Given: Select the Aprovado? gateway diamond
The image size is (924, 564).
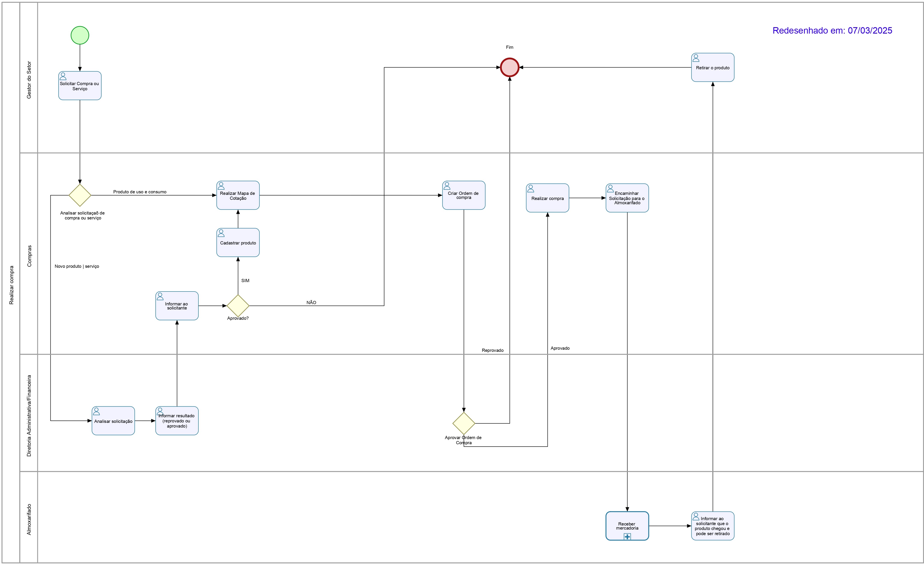Looking at the screenshot, I should point(238,306).
